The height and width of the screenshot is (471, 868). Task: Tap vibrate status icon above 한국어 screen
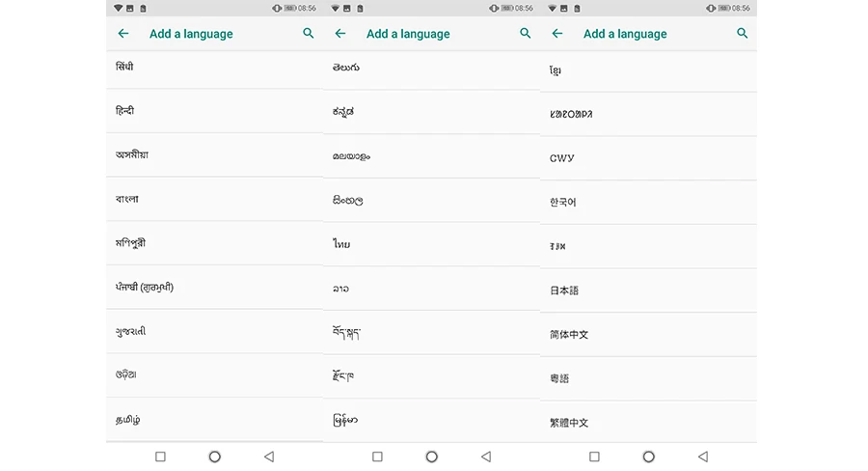(x=711, y=9)
